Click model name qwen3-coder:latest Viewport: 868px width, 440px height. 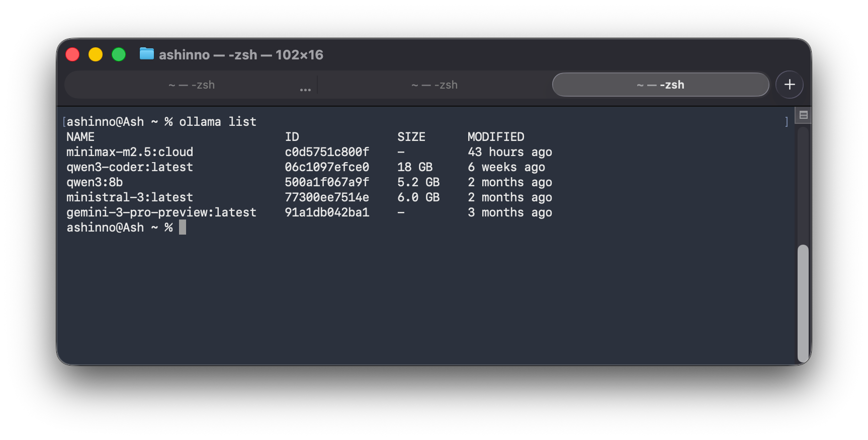tap(130, 167)
